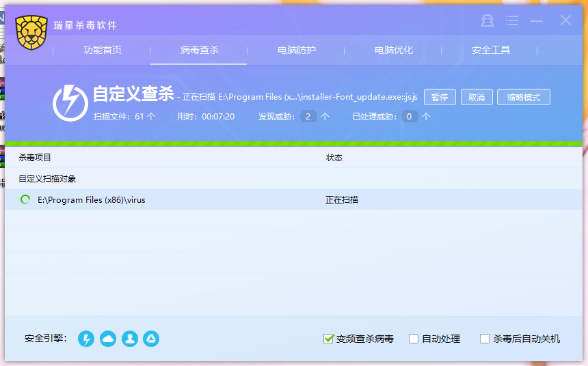Minimize the Rising antivirus window
588x366 pixels.
coord(537,21)
